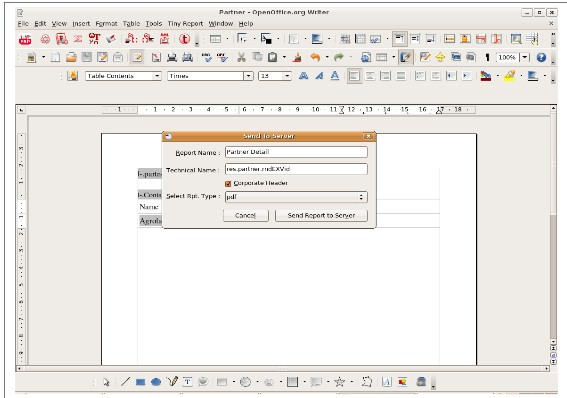This screenshot has width=567, height=398.
Task: Run spellcheck with the ABC check icon
Action: 207,57
